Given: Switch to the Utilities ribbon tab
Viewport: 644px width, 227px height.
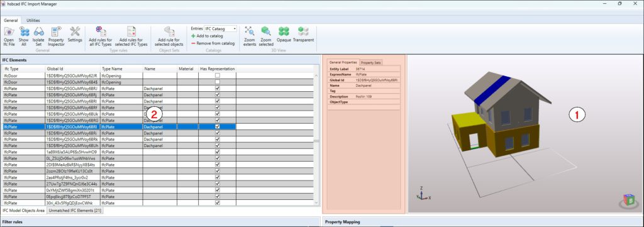Looking at the screenshot, I should click(33, 20).
